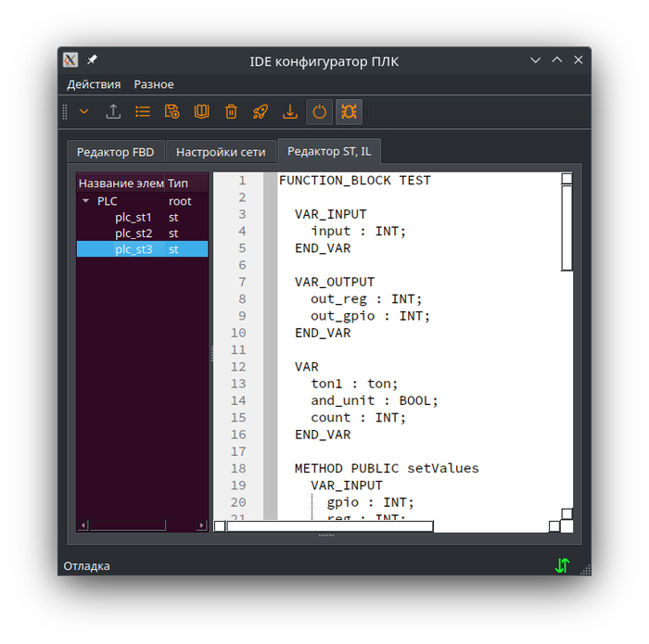Switch to Редактор FBD tab
The height and width of the screenshot is (644, 649).
coord(116,152)
